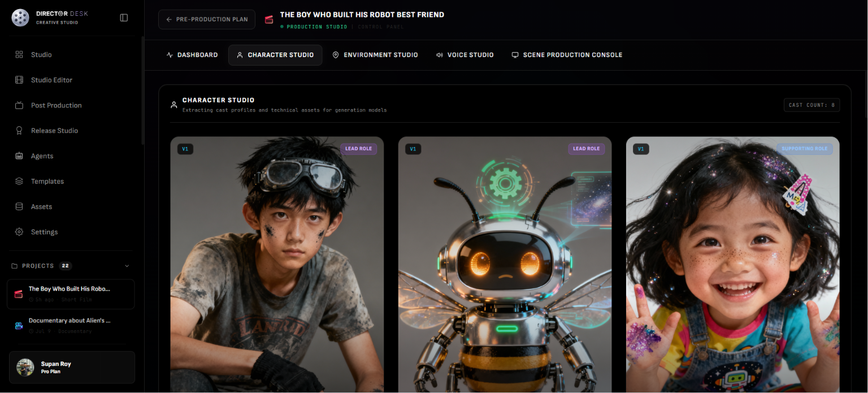The image size is (868, 393).
Task: Switch to the Environment Studio tab
Action: click(375, 55)
